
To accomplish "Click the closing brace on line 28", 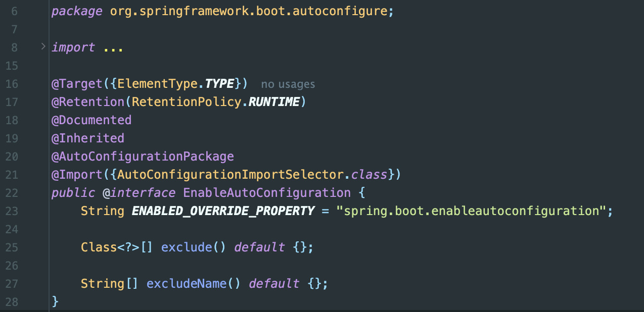I will click(x=55, y=301).
